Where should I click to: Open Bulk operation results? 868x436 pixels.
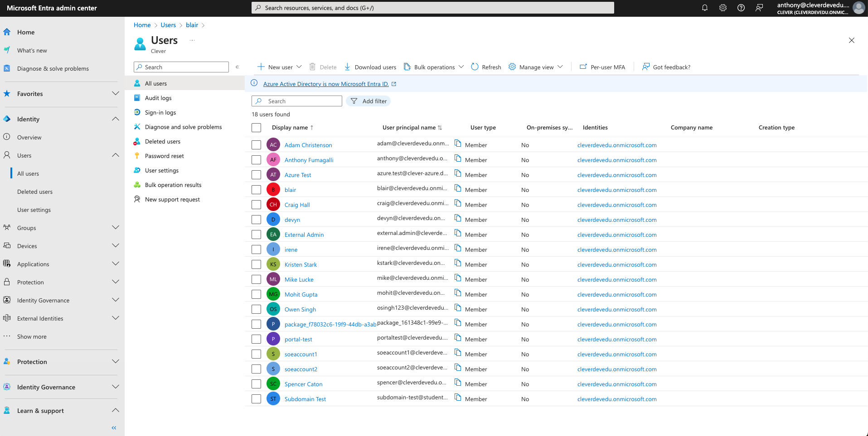pos(173,185)
